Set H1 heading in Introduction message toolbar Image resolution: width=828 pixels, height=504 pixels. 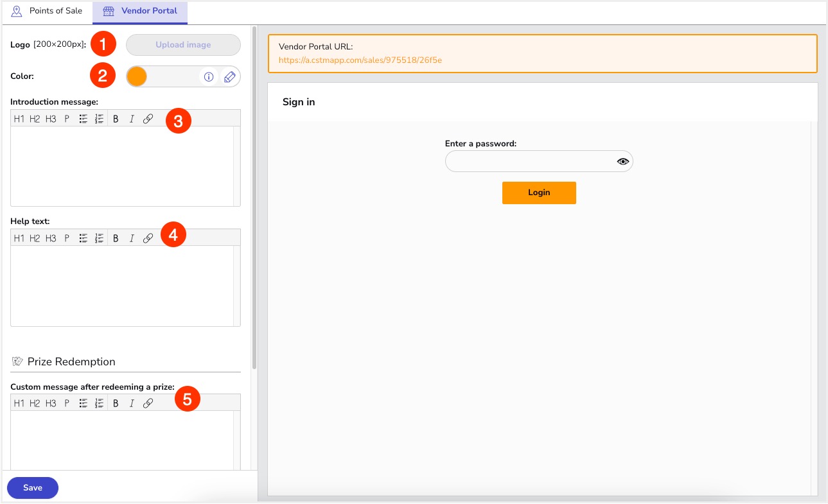coord(19,119)
